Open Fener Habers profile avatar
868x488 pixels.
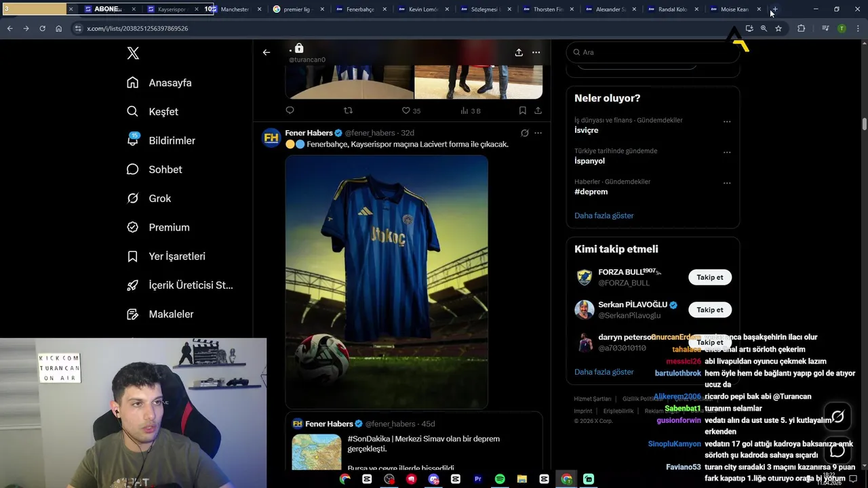tap(271, 138)
